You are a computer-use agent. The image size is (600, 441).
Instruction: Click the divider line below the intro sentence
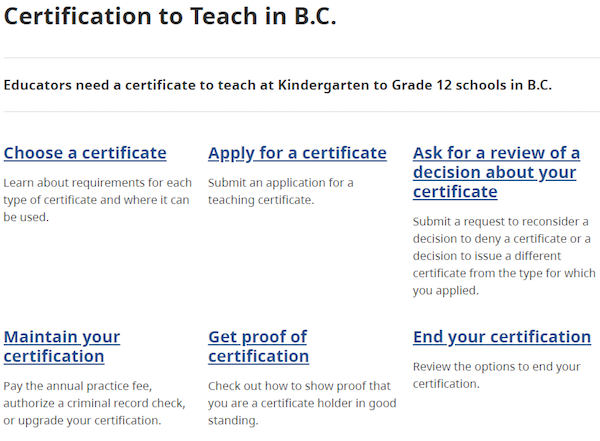point(302,112)
